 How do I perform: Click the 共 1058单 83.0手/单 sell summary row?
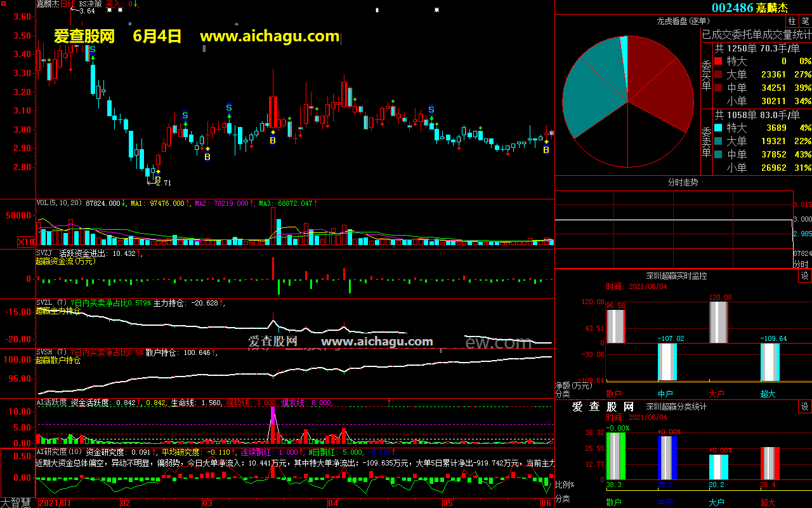(757, 115)
